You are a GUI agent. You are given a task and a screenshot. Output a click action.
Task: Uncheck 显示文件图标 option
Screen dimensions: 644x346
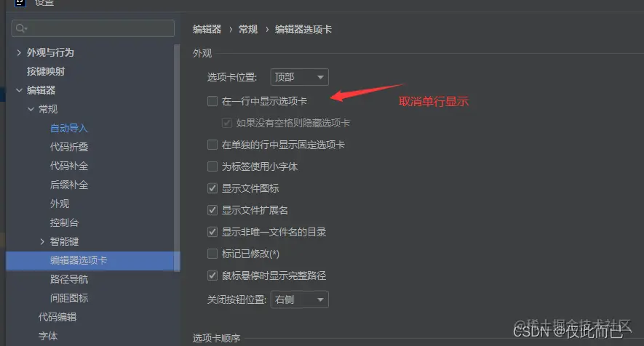212,188
